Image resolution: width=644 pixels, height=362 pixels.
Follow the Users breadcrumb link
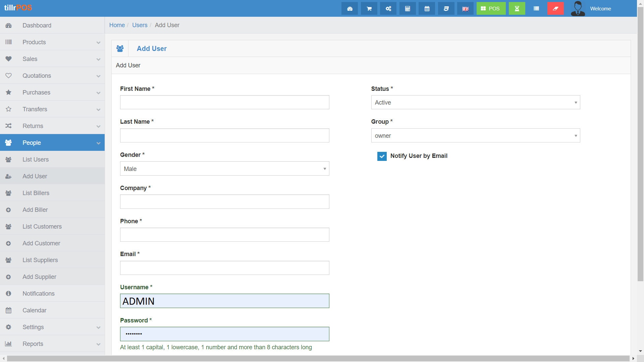pyautogui.click(x=140, y=25)
